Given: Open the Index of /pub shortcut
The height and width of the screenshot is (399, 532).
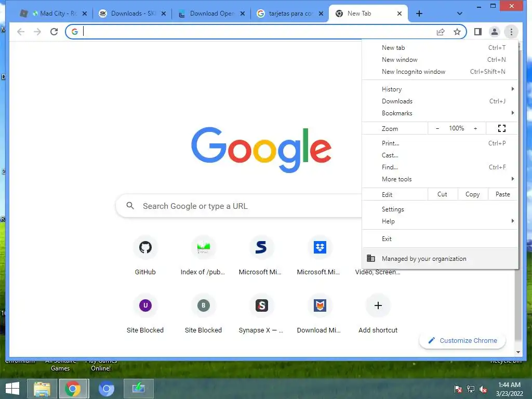Looking at the screenshot, I should (203, 255).
